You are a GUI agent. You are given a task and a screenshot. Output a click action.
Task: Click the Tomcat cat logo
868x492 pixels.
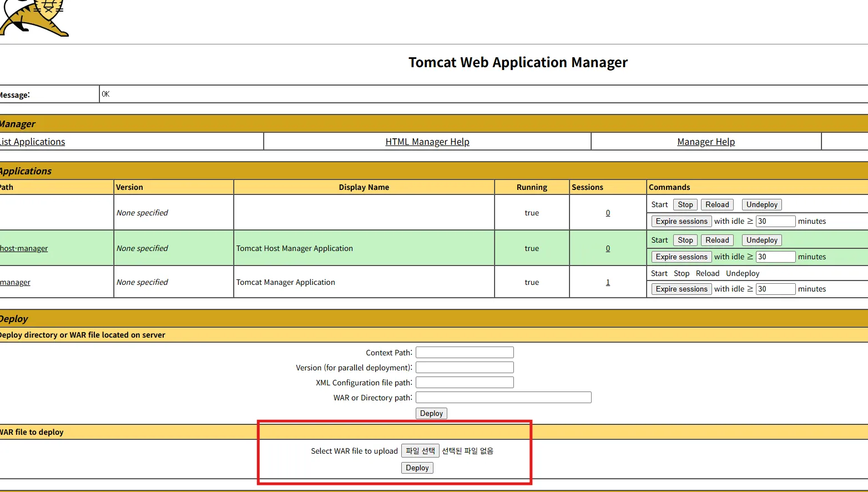click(x=33, y=18)
